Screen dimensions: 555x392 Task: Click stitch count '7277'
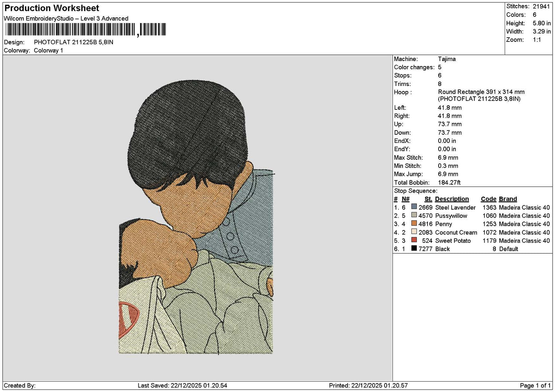(x=426, y=249)
